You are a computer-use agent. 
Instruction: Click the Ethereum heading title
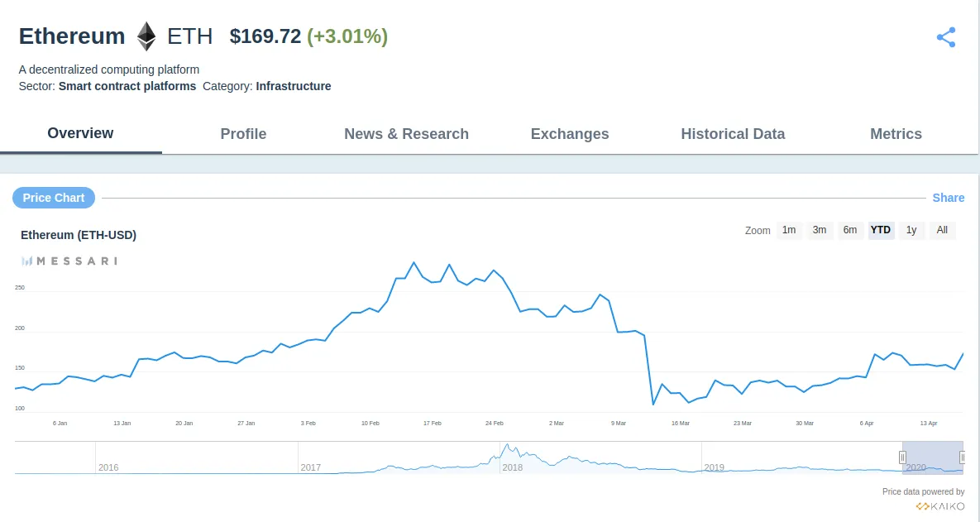[72, 36]
